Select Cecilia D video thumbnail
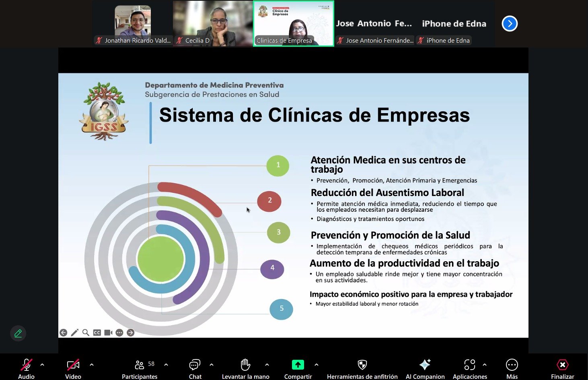The width and height of the screenshot is (588, 380). coord(213,23)
